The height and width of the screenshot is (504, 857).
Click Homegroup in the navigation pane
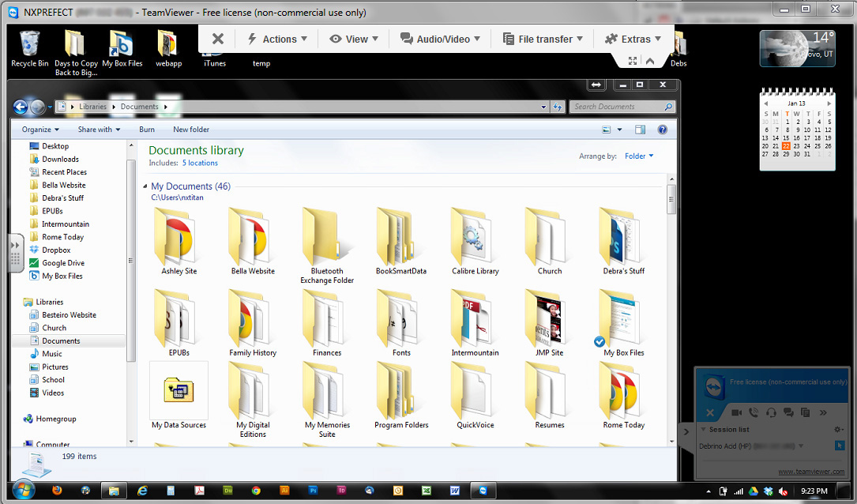tap(56, 419)
